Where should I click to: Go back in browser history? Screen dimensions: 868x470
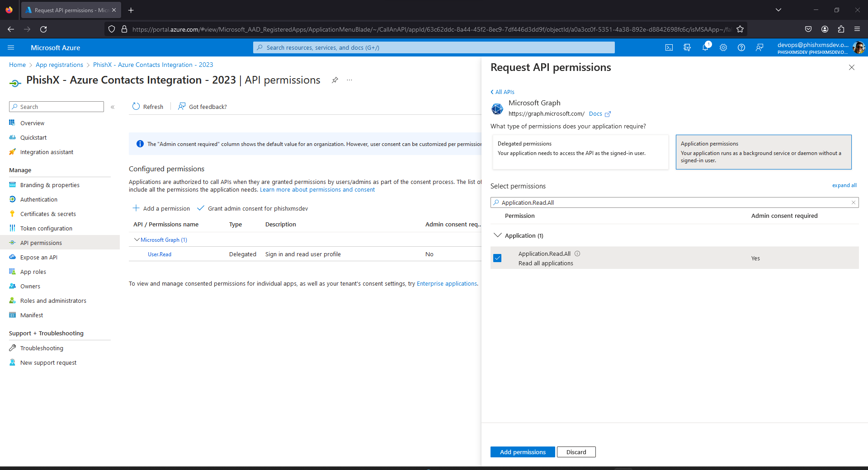click(11, 29)
